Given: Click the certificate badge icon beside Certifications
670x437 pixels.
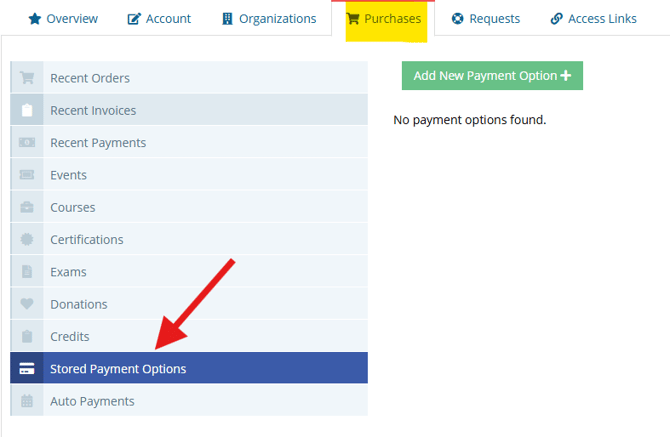Looking at the screenshot, I should click(x=27, y=240).
